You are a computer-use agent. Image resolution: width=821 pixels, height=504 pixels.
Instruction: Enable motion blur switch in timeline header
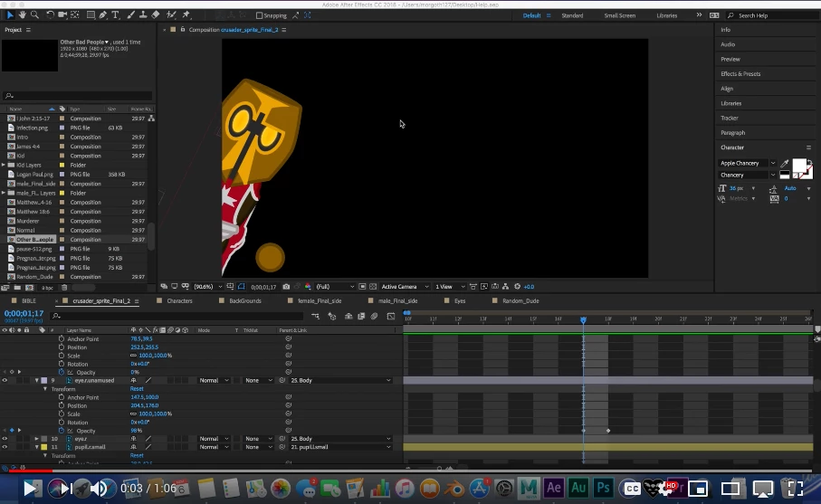click(x=374, y=316)
